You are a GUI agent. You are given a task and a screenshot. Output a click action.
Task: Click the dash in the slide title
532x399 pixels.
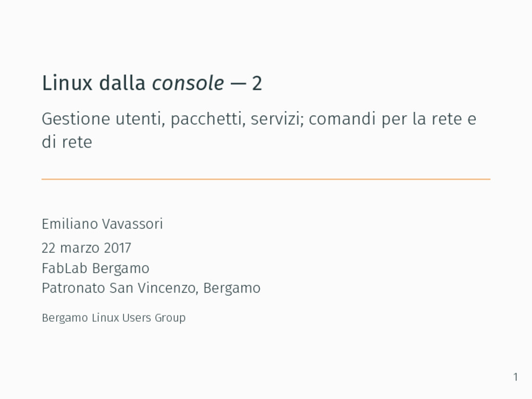(238, 84)
